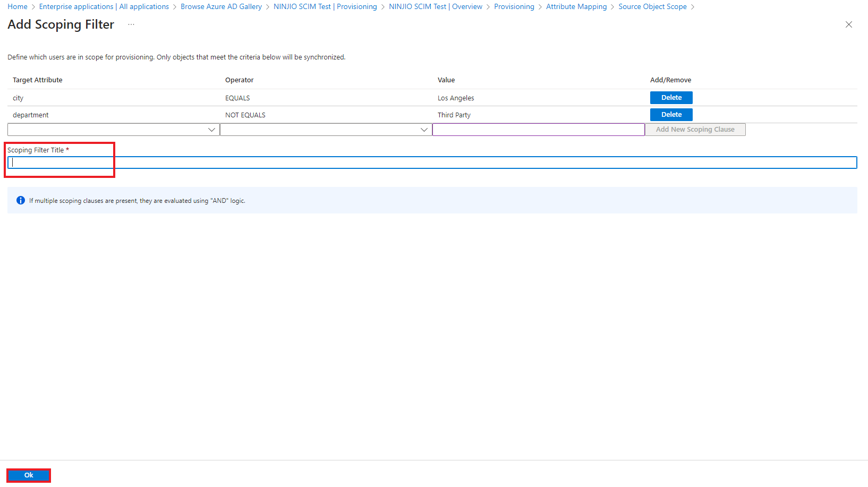Expand the Target Attribute dropdown
868x487 pixels.
point(113,130)
